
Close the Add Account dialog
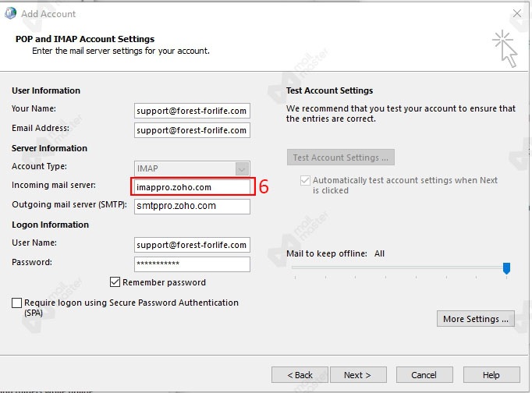(516, 13)
